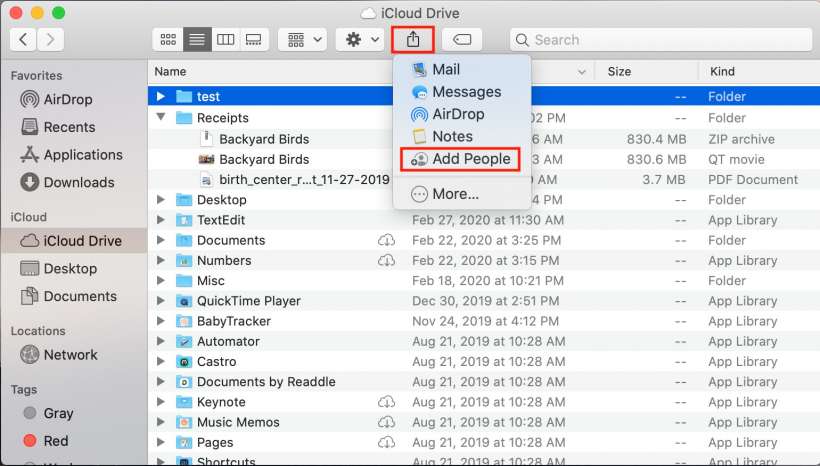Select list view mode
Viewport: 820px width, 466px height.
click(196, 40)
